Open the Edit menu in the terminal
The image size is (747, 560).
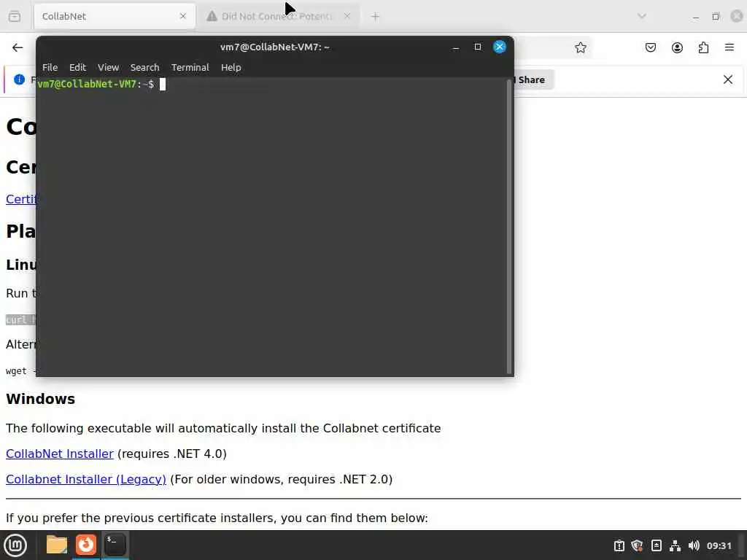77,67
